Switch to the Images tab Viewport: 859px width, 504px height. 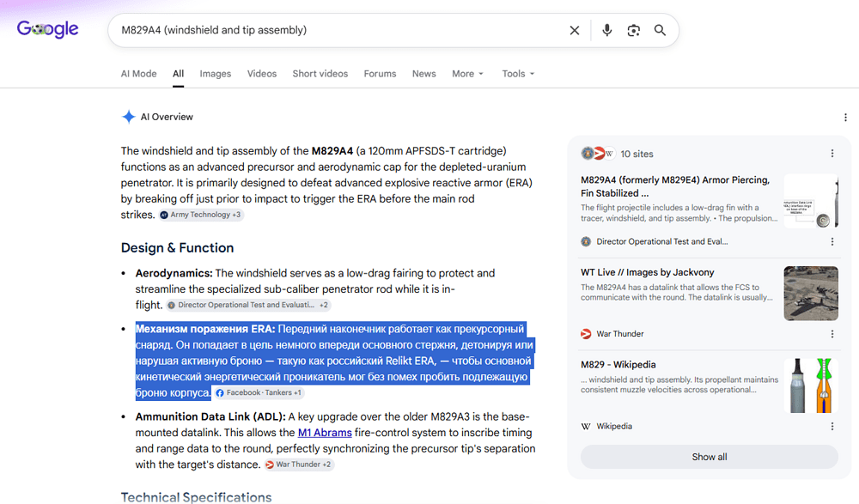[x=216, y=73]
